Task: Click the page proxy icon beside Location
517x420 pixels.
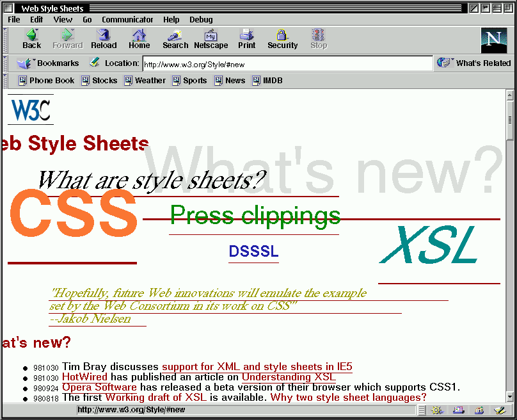Action: click(x=94, y=62)
